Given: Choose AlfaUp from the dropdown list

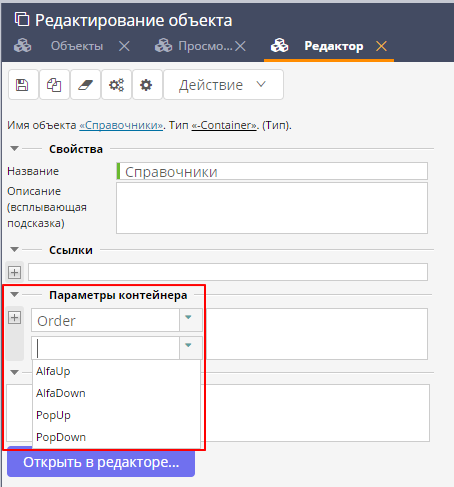Looking at the screenshot, I should pyautogui.click(x=116, y=371).
